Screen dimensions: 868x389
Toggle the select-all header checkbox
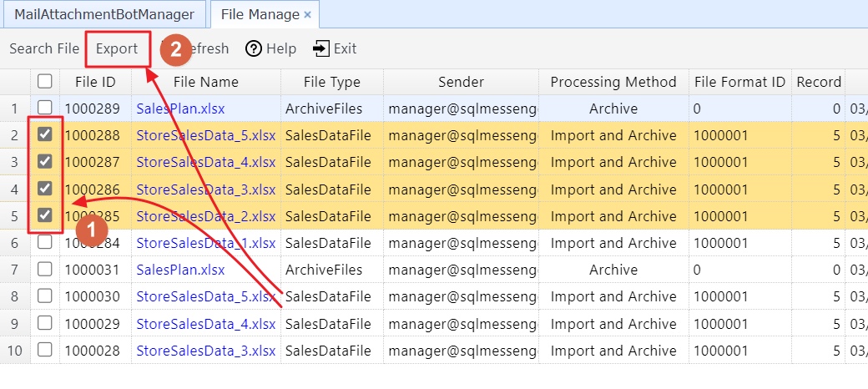[x=45, y=82]
